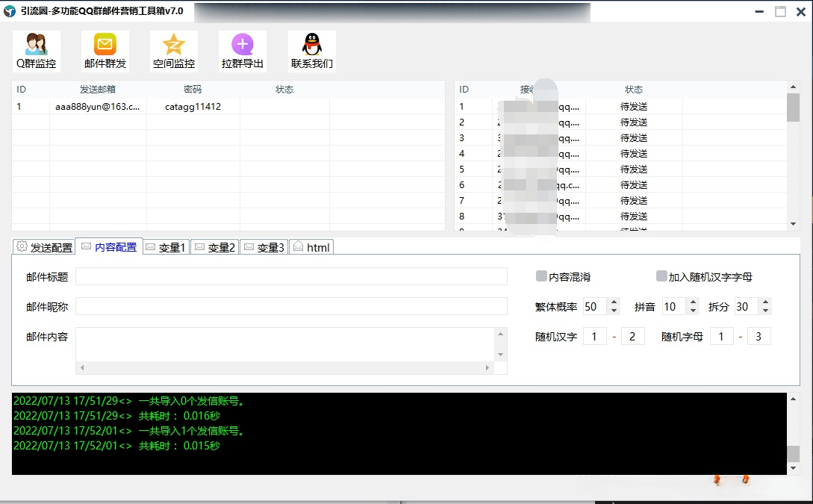Click the 拆分 spinner up arrow
The width and height of the screenshot is (813, 504).
coord(766,302)
